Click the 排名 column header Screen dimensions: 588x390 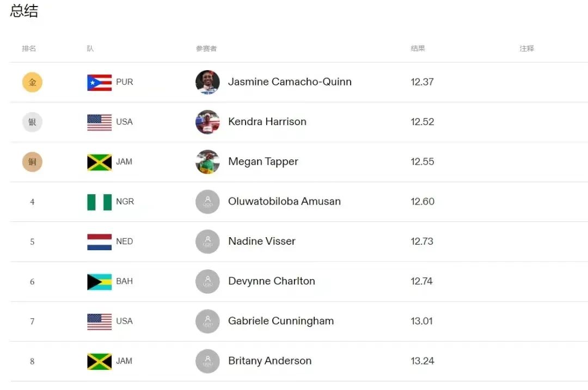coord(29,48)
